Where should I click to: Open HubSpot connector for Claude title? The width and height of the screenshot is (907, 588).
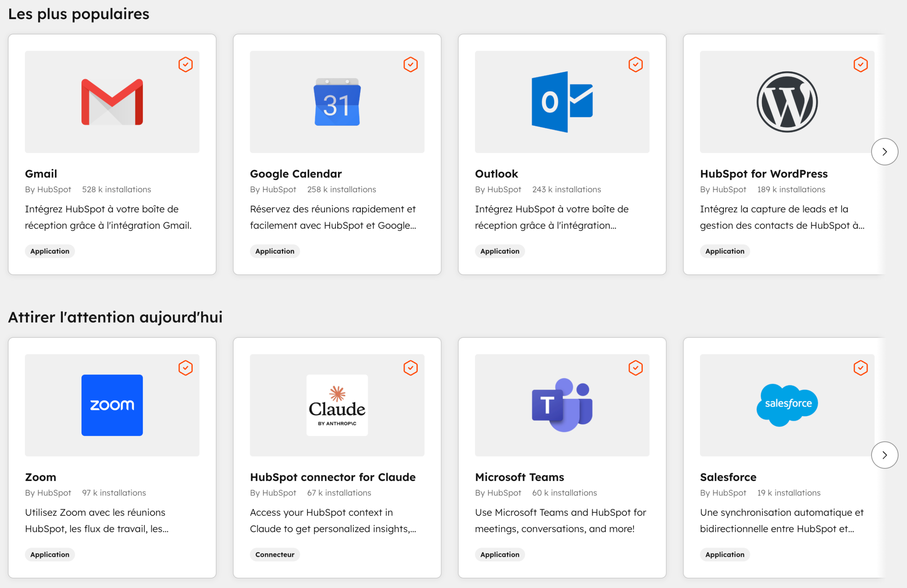tap(333, 477)
